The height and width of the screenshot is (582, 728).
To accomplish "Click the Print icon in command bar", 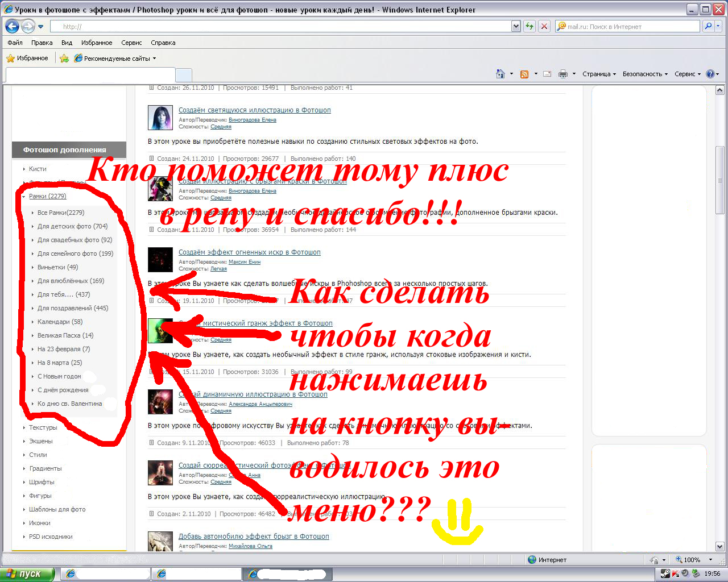I will pos(563,74).
